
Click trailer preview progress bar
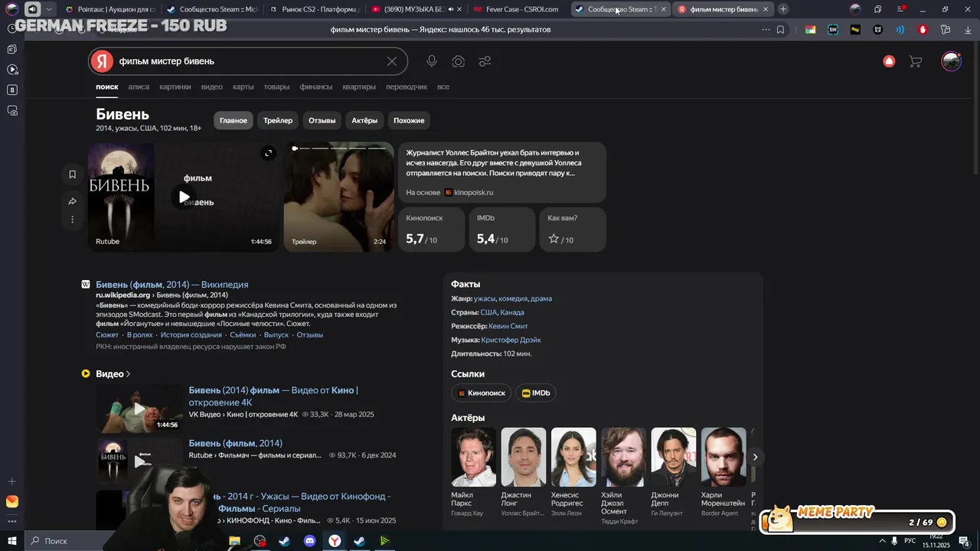[339, 148]
